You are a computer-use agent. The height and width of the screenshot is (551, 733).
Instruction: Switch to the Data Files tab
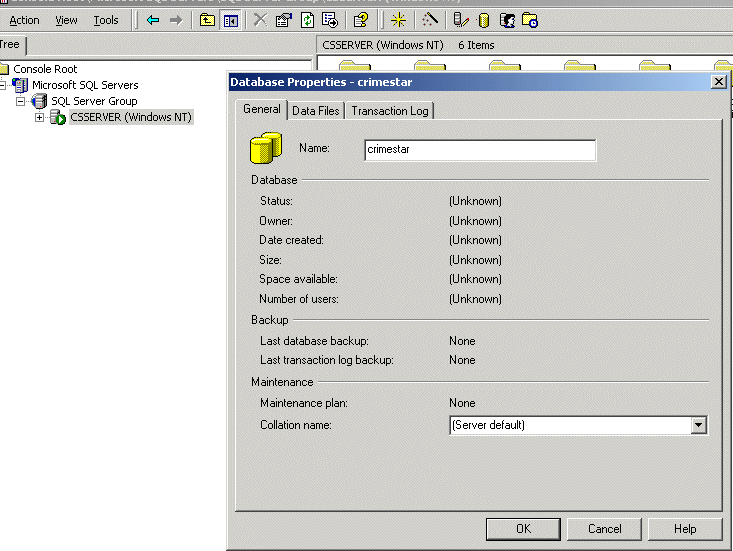(315, 111)
